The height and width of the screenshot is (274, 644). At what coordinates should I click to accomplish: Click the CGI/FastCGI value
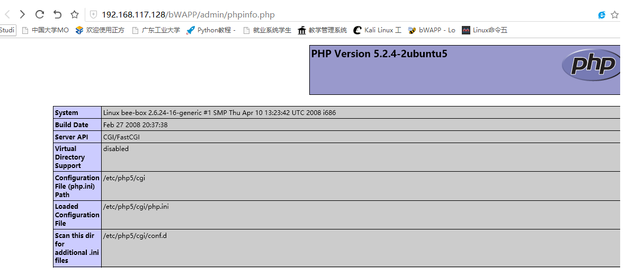[x=121, y=137]
